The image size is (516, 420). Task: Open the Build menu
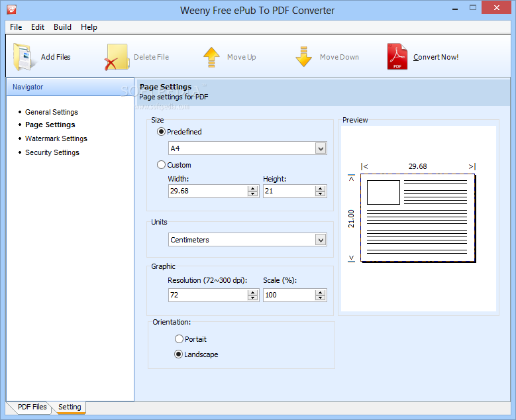click(62, 27)
